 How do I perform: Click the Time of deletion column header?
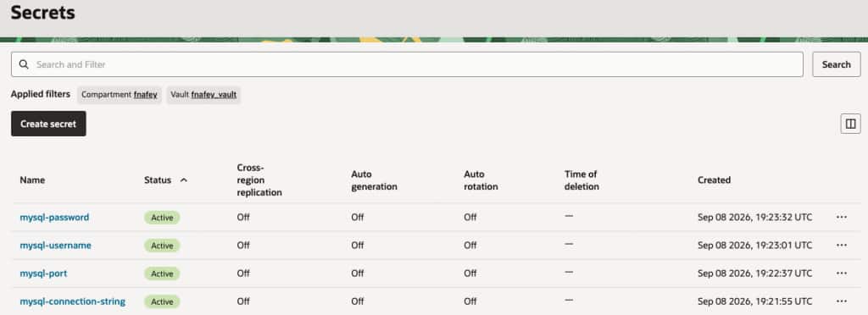(x=581, y=180)
